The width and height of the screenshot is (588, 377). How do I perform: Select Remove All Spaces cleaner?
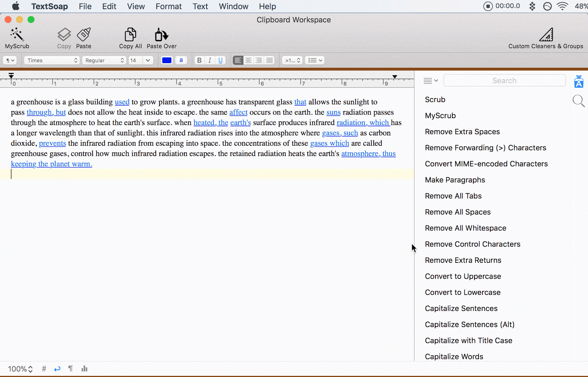(x=458, y=212)
